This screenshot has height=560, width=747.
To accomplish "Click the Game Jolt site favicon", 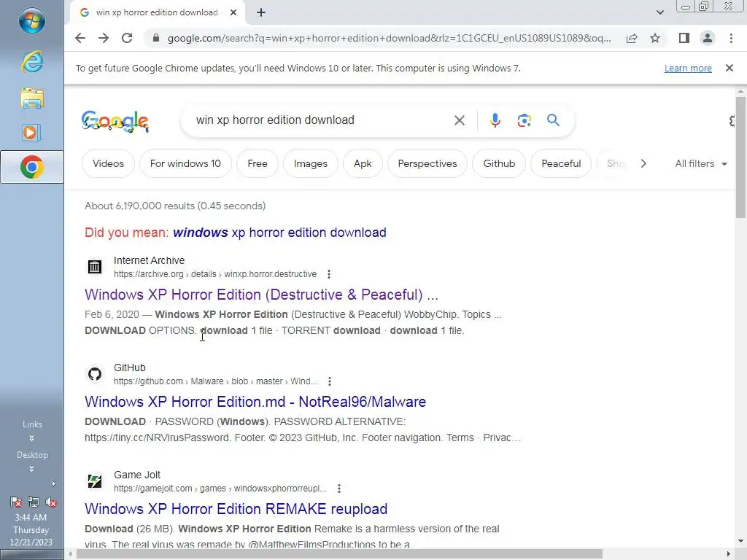I will [x=95, y=481].
